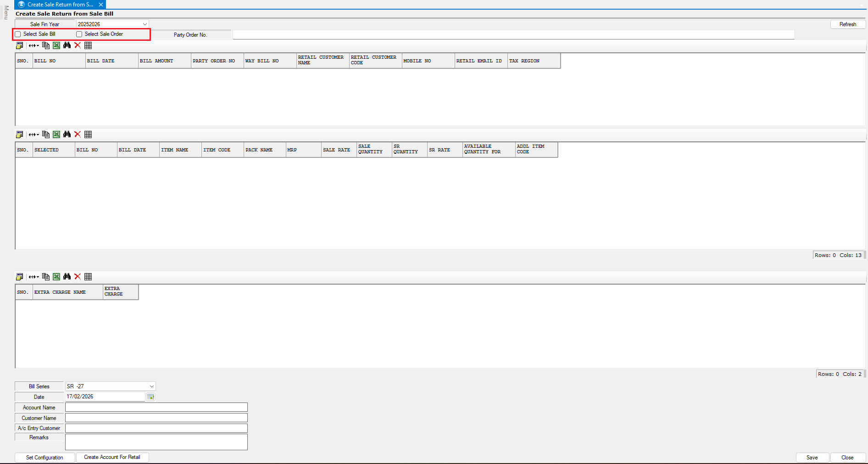Open the vertical Menu side panel

(6, 12)
